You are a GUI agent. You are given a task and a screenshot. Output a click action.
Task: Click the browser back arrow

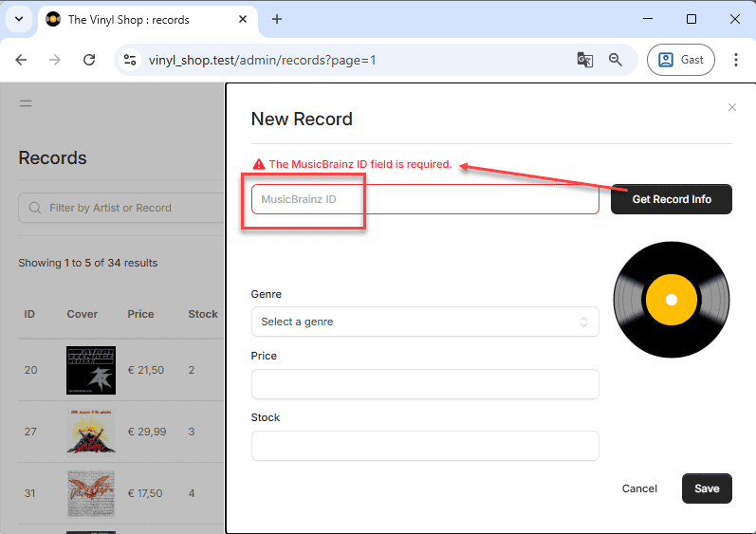[x=21, y=60]
